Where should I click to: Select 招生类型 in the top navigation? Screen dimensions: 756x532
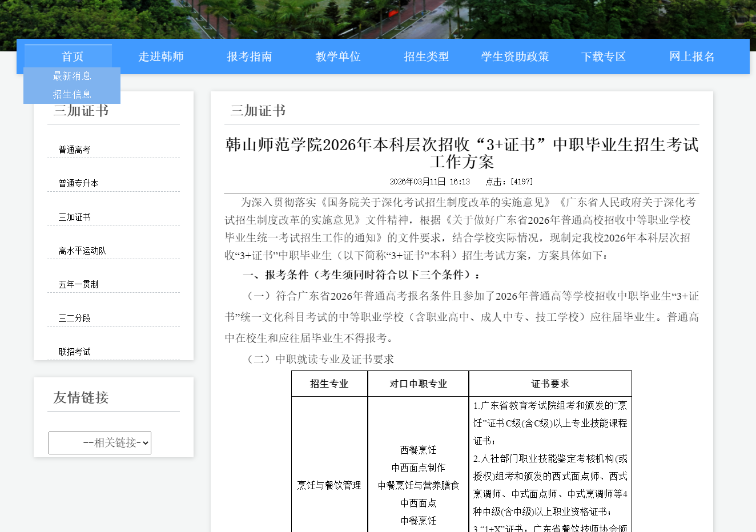tap(426, 57)
